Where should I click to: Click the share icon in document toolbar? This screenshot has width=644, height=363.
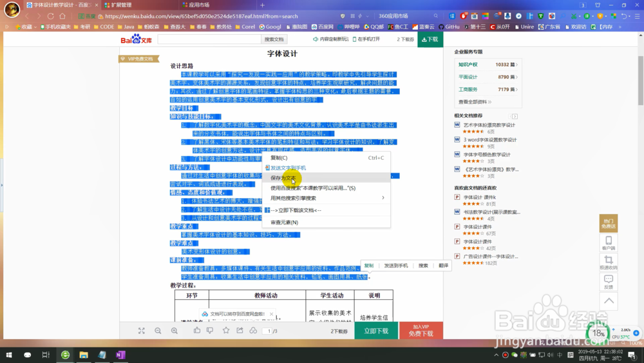[240, 330]
